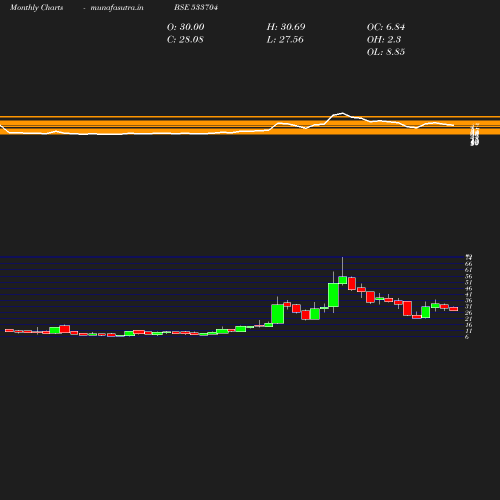This screenshot has height=500, width=500.
Task: Click the 26 price axis label
Action: 469,313
